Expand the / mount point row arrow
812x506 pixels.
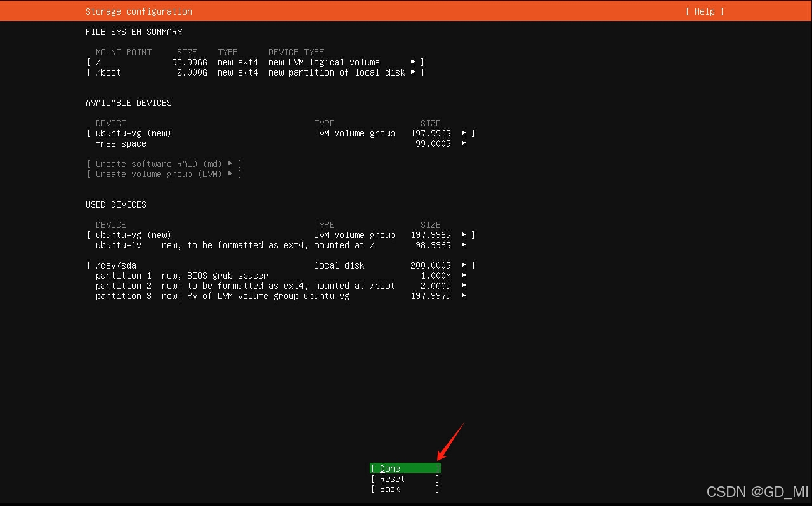point(413,62)
